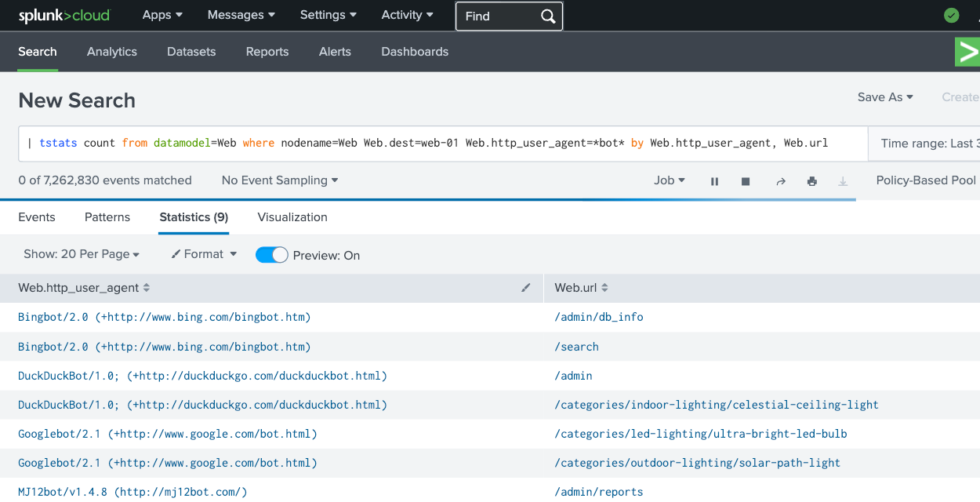
Task: Click inside the Find input field
Action: 494,16
